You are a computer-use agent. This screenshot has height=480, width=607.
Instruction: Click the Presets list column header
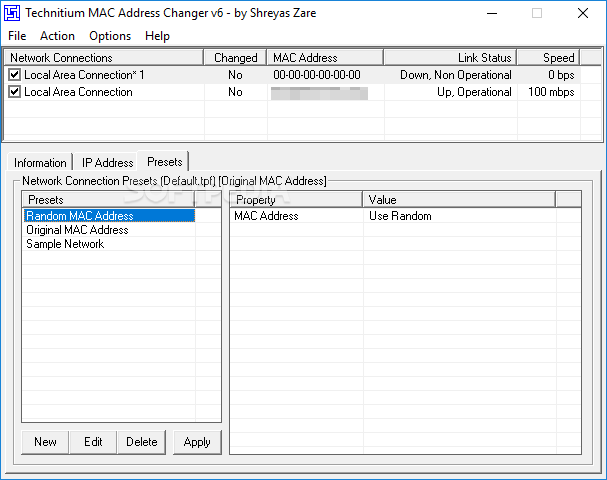[108, 200]
